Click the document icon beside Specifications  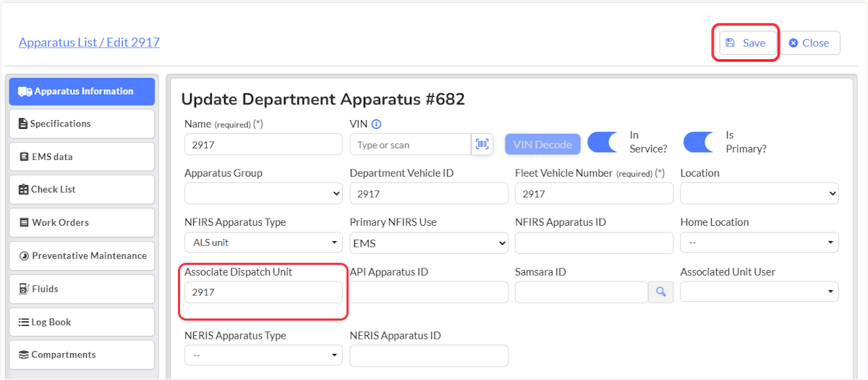23,124
